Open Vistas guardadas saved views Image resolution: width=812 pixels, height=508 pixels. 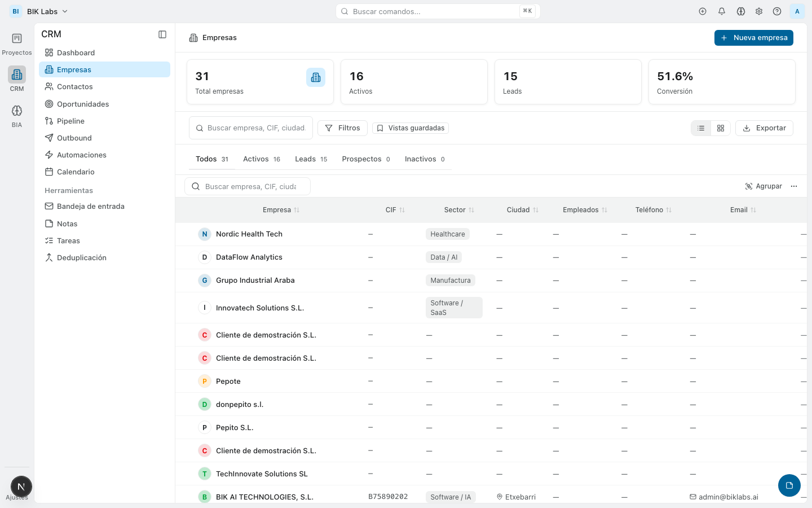pos(411,128)
